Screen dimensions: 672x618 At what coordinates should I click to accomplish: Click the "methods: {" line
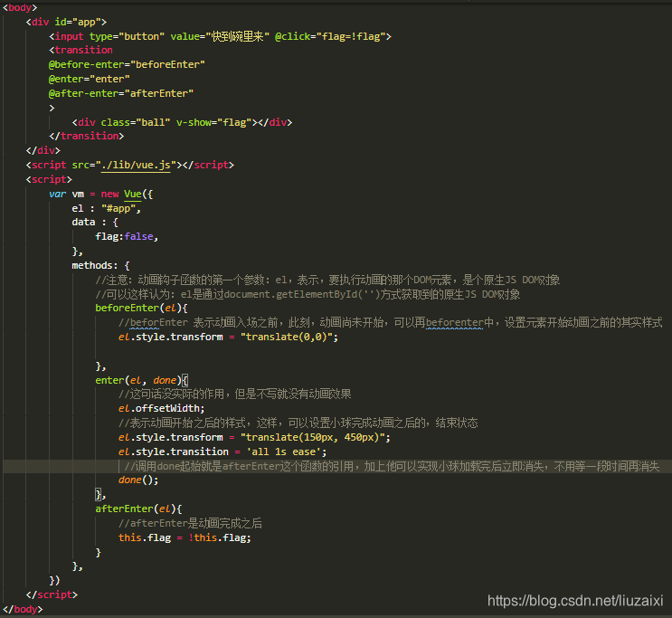click(x=100, y=265)
